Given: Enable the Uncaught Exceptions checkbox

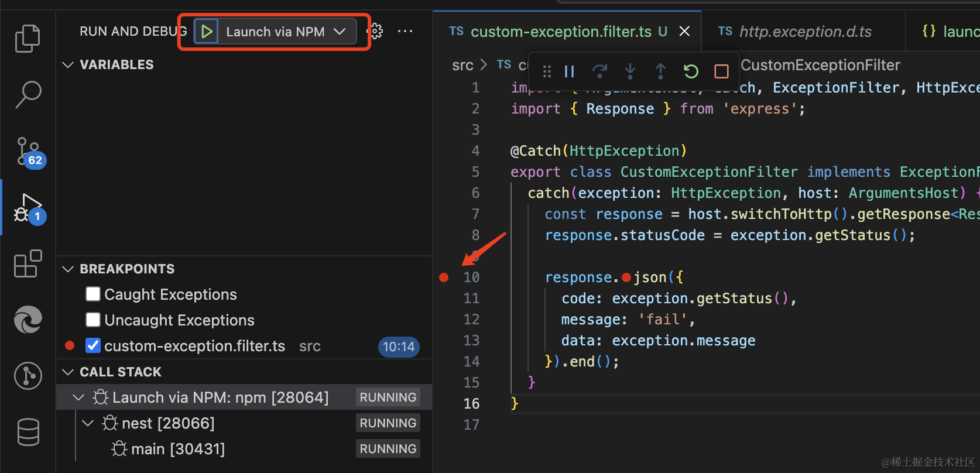Looking at the screenshot, I should point(93,320).
